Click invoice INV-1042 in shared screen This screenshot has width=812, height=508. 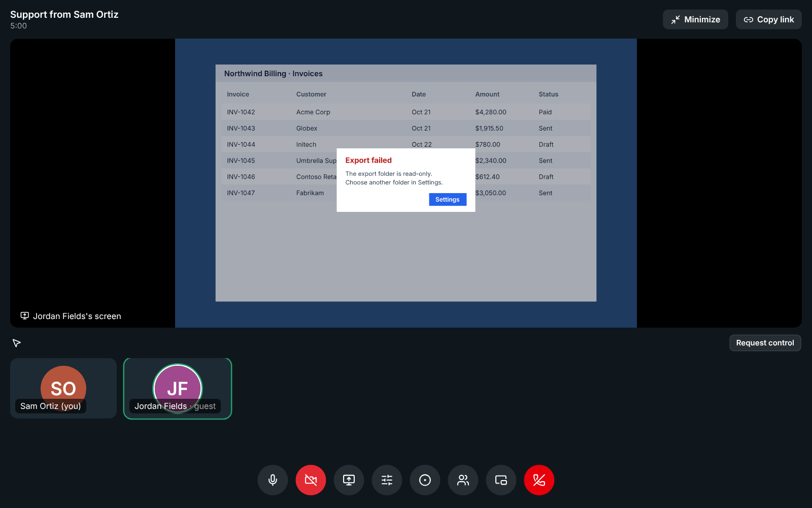[x=241, y=112]
